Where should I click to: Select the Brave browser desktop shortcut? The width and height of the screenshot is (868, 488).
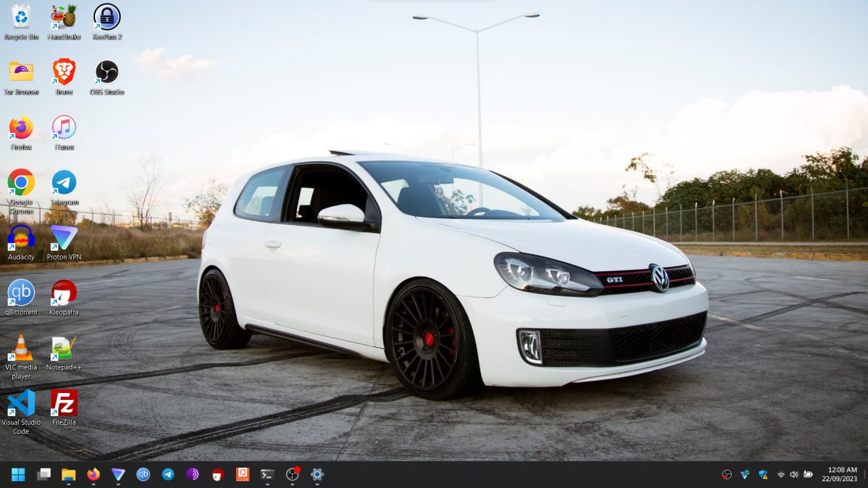[64, 72]
